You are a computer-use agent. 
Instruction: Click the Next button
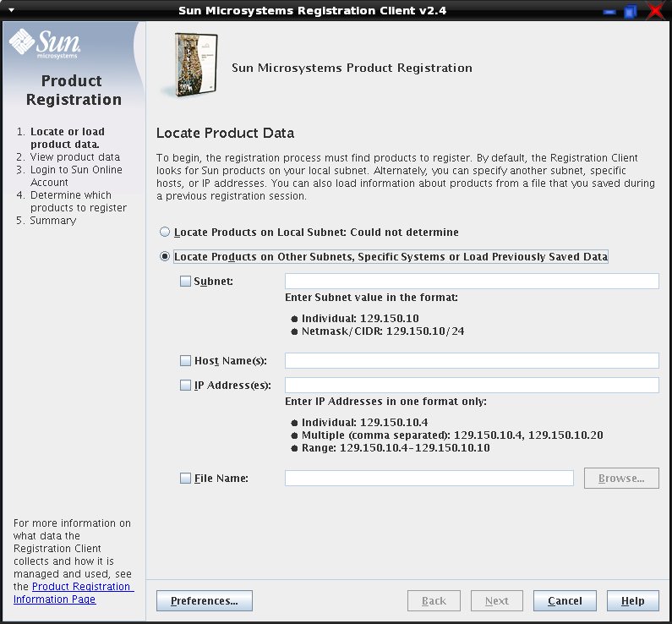pyautogui.click(x=497, y=600)
